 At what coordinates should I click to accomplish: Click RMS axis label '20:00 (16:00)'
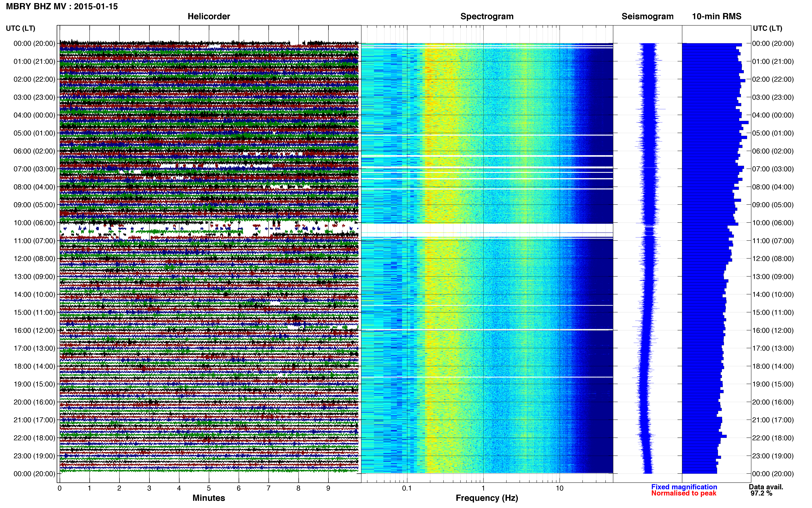click(773, 402)
